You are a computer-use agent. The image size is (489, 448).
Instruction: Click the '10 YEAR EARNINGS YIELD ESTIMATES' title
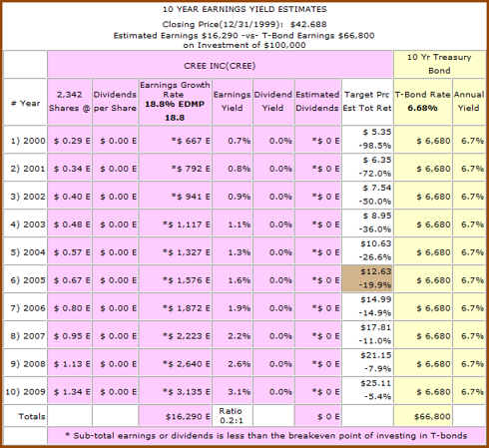244,9
